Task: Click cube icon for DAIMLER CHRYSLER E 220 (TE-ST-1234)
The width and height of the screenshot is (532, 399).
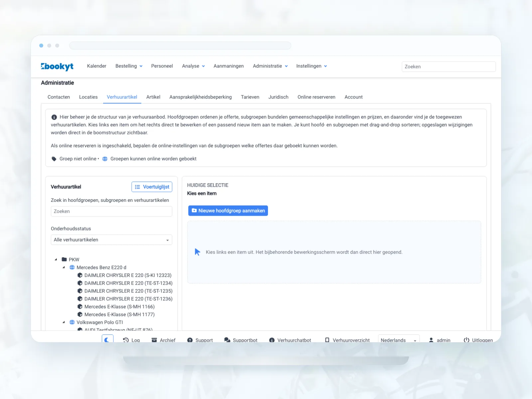Action: pos(80,283)
